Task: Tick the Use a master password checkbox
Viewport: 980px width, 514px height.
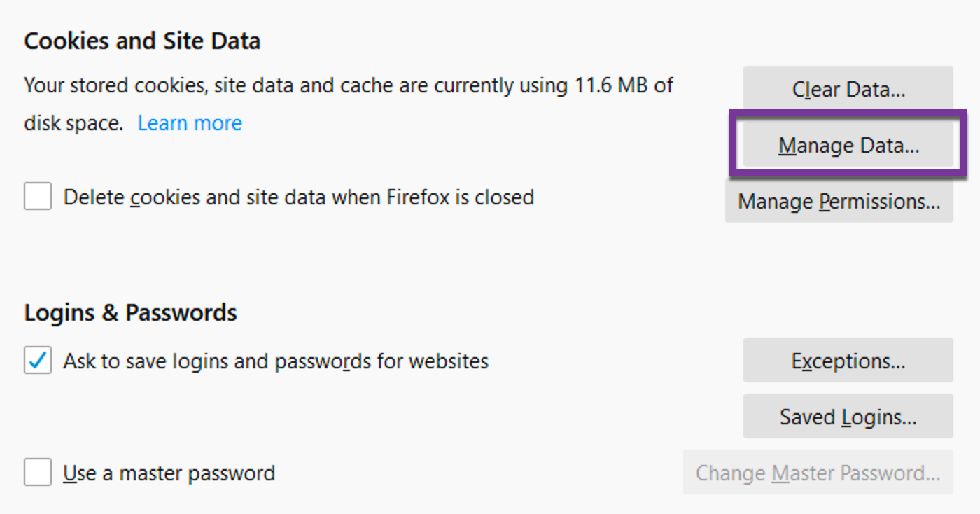Action: [x=38, y=473]
